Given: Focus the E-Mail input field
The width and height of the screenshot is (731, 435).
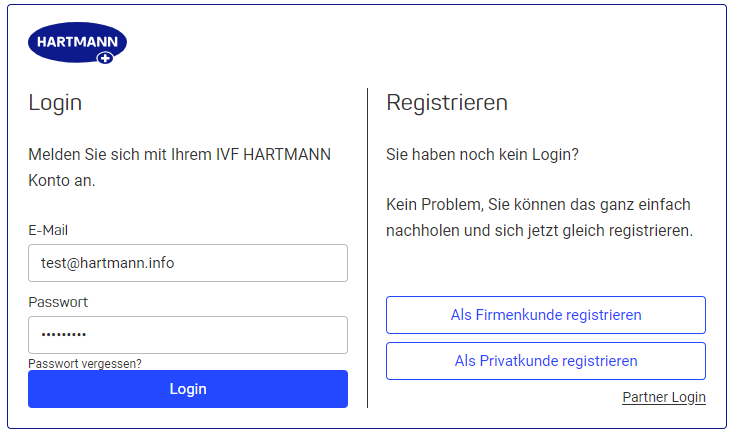Looking at the screenshot, I should 188,263.
